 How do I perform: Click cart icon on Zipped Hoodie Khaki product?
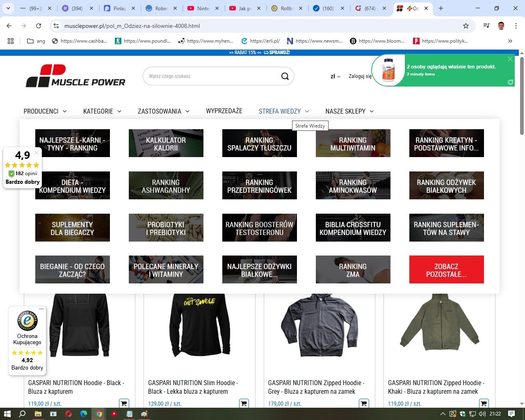point(483,403)
